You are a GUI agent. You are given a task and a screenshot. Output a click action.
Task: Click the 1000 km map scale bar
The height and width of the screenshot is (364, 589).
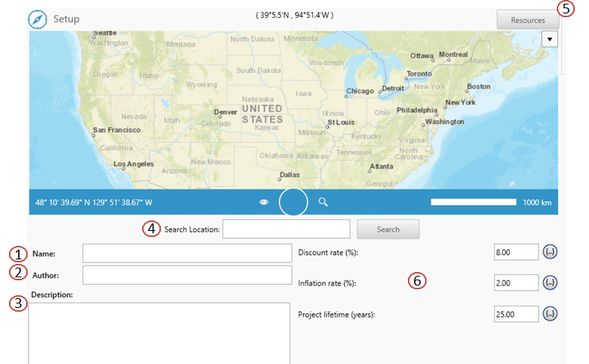[x=473, y=202]
